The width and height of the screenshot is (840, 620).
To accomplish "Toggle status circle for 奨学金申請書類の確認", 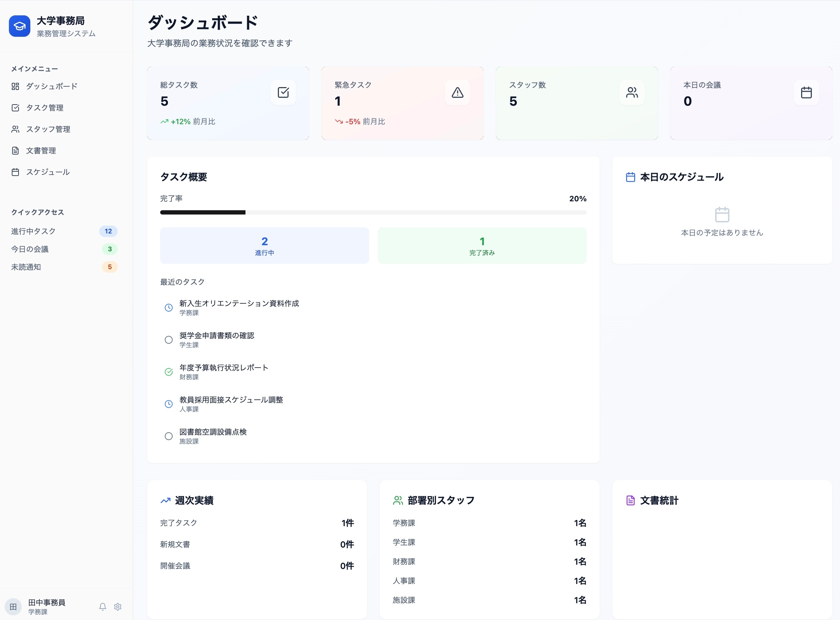I will [x=169, y=340].
